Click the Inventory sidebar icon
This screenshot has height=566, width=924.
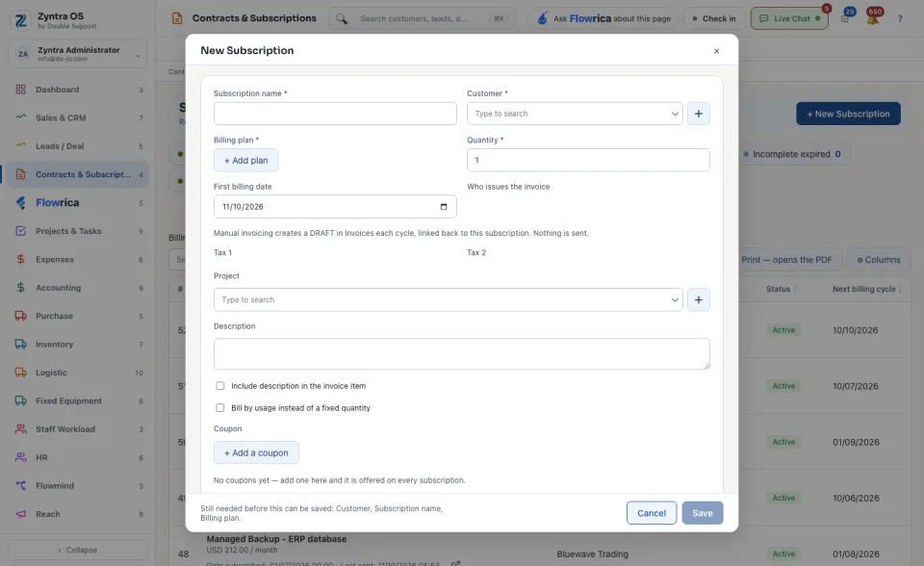pyautogui.click(x=20, y=344)
